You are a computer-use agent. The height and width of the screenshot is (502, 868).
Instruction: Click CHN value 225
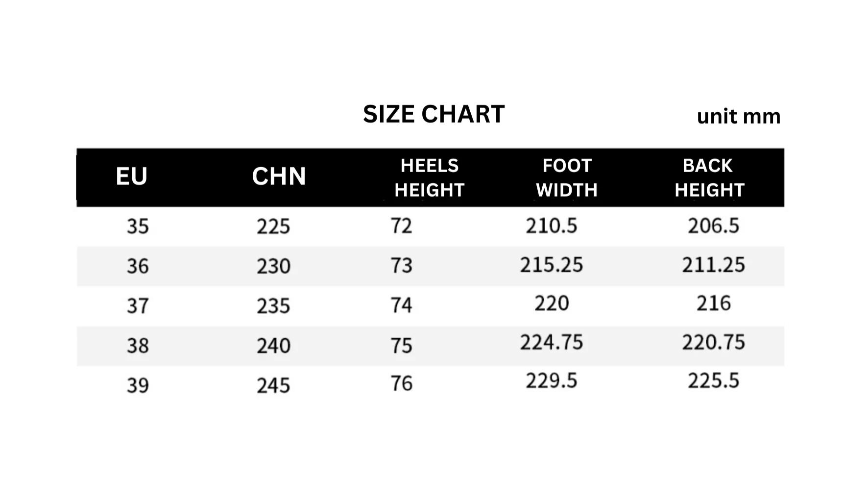[x=273, y=226]
